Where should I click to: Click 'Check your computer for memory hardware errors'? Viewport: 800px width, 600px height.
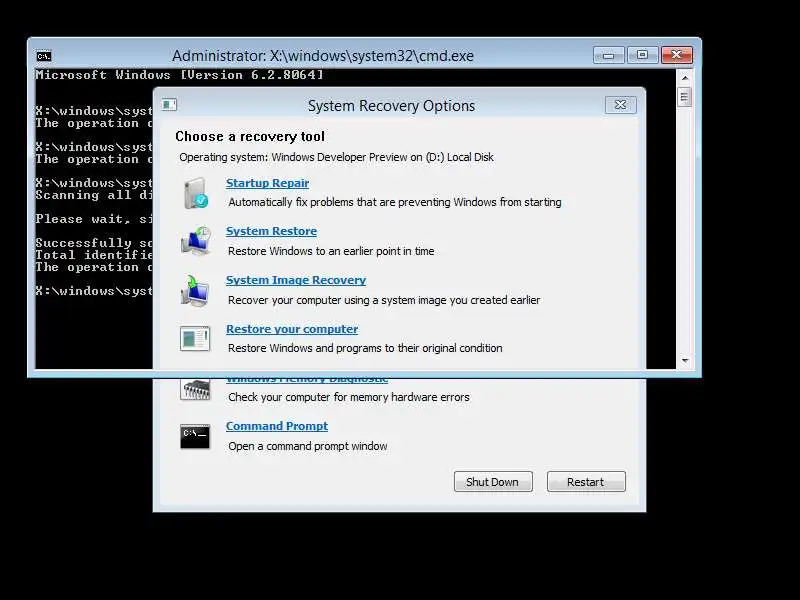(x=348, y=397)
